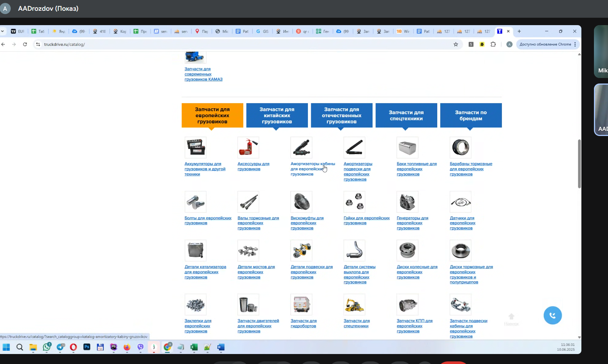Open the taskbar Search icon

pos(20,347)
